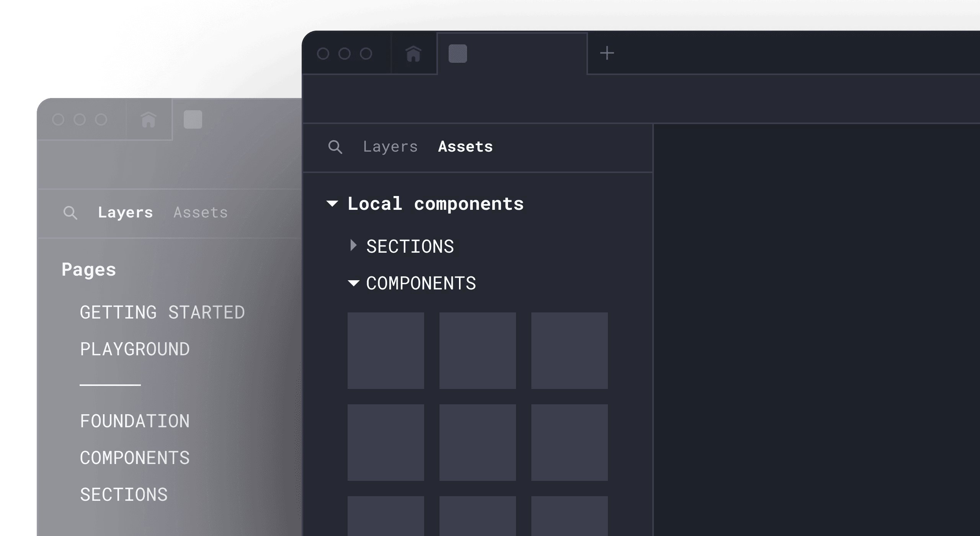This screenshot has height=536, width=980.
Task: Click search icon beside Layers tab
Action: coord(70,213)
